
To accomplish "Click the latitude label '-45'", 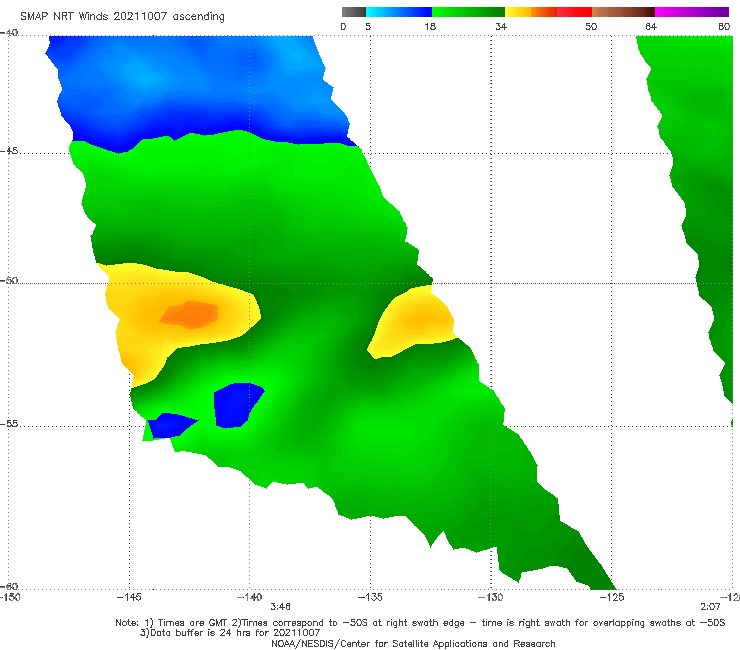I will click(x=9, y=151).
